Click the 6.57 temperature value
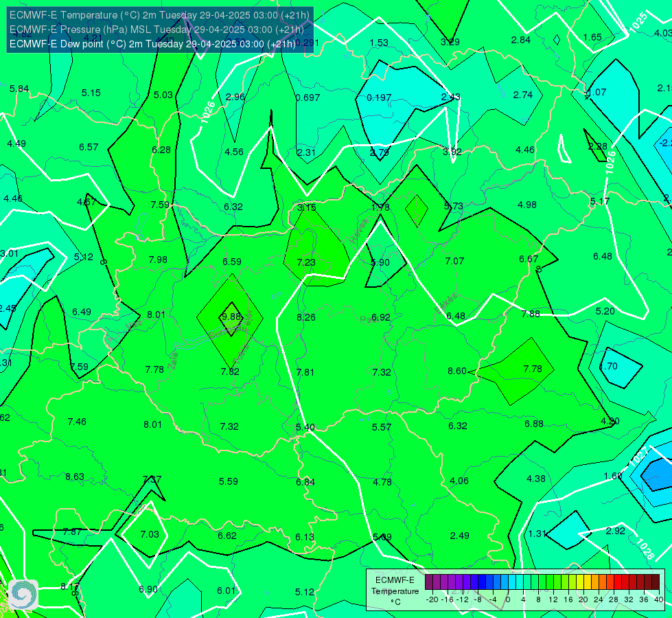The width and height of the screenshot is (672, 618). (89, 148)
